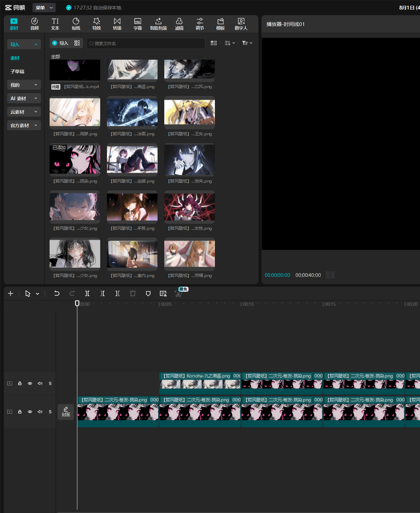Click the plus add icon in timeline toolbar
Image resolution: width=420 pixels, height=513 pixels.
[10, 293]
